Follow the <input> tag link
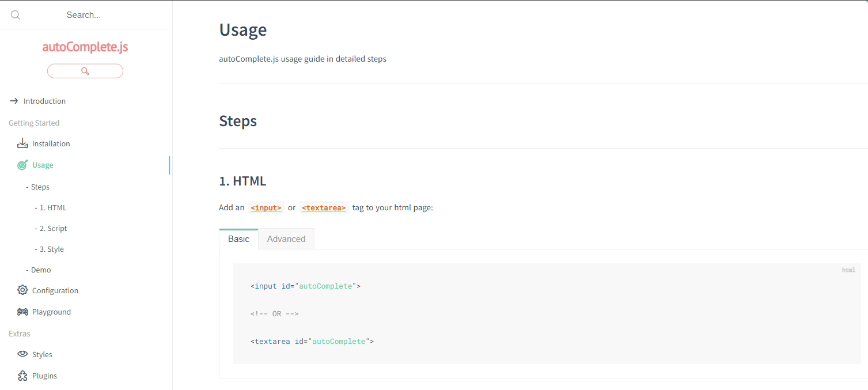Viewport: 868px width, 390px height. click(x=266, y=207)
